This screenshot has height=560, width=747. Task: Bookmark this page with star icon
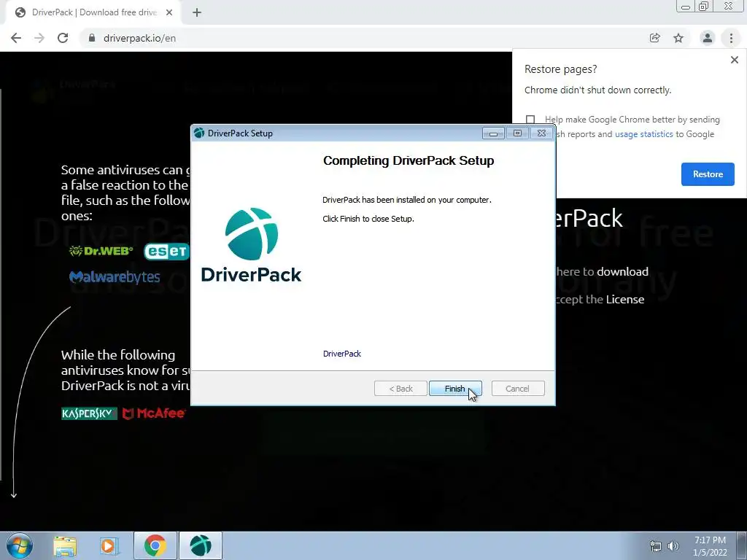(x=678, y=38)
